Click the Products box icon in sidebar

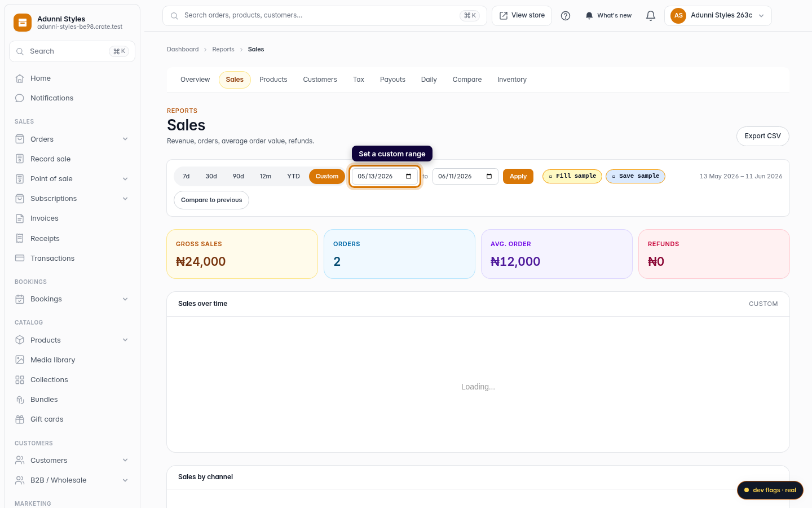pyautogui.click(x=20, y=340)
